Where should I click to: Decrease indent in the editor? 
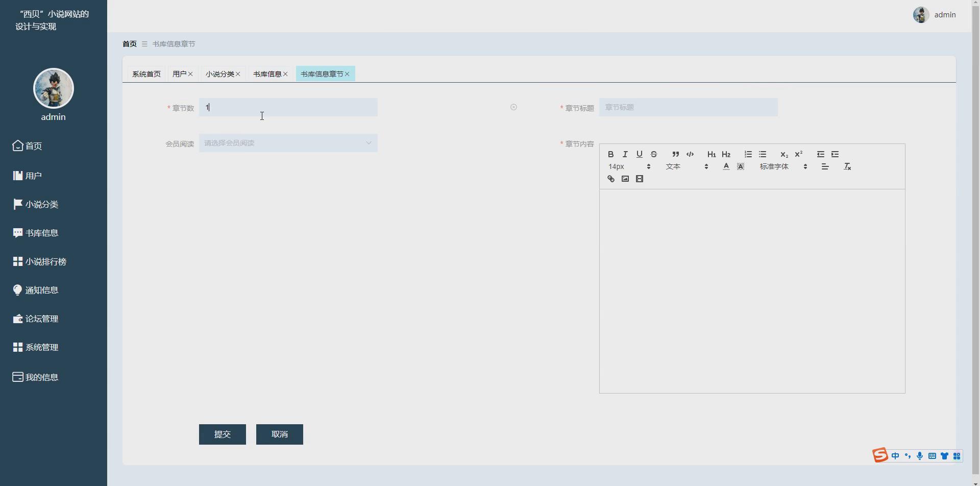[x=820, y=154]
